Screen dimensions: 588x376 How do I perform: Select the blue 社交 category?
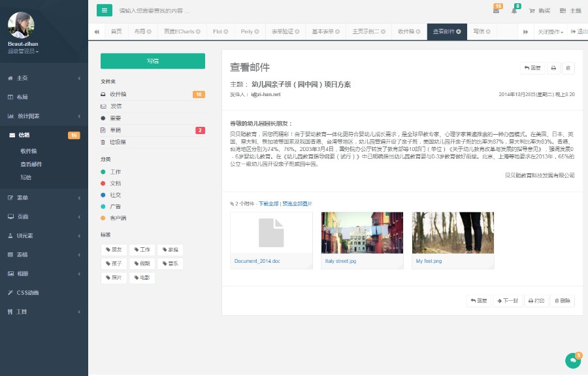point(111,195)
